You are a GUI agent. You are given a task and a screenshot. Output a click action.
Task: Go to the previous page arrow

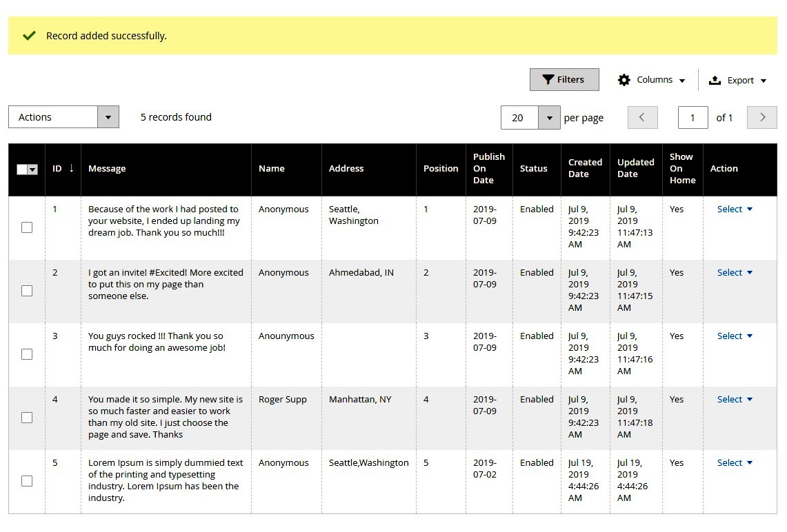[642, 117]
